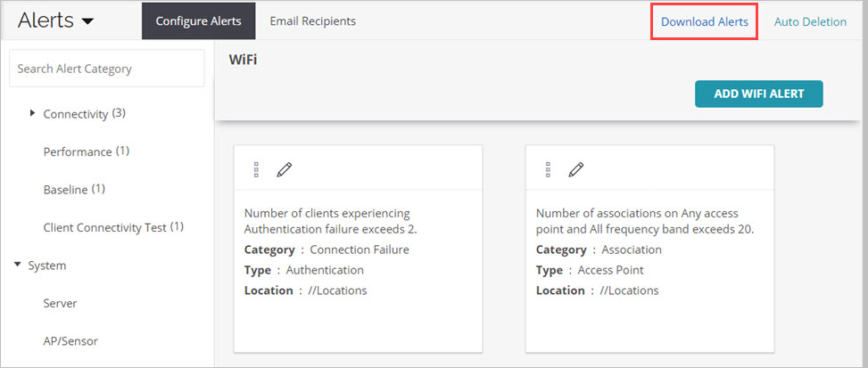Switch to Configure Alerts tab
868x368 pixels.
click(198, 21)
